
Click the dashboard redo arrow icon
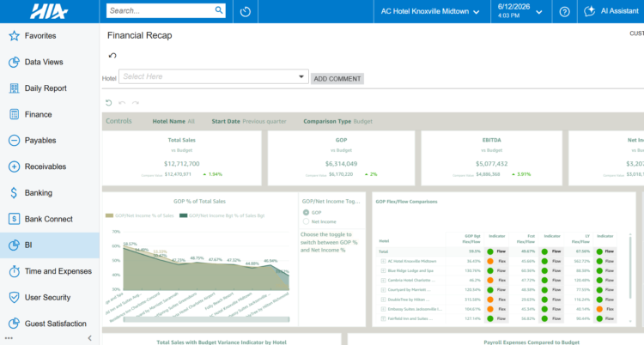(x=136, y=103)
